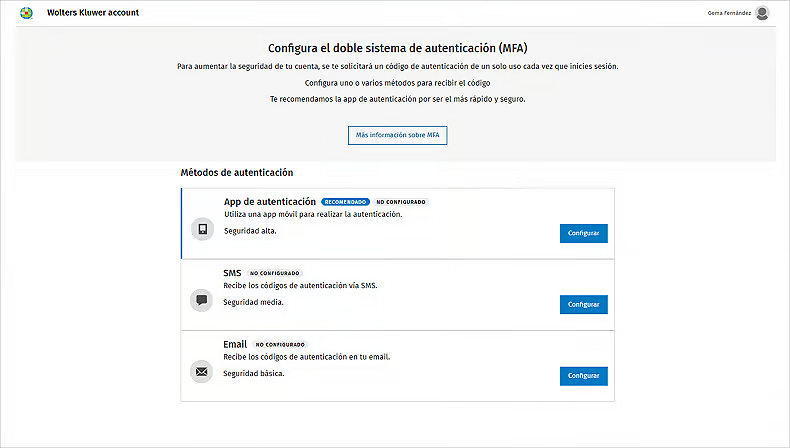Screen dimensions: 790x448
Task: Click NO CONFIGURADO badge beside App de autenticación
Action: click(x=401, y=202)
